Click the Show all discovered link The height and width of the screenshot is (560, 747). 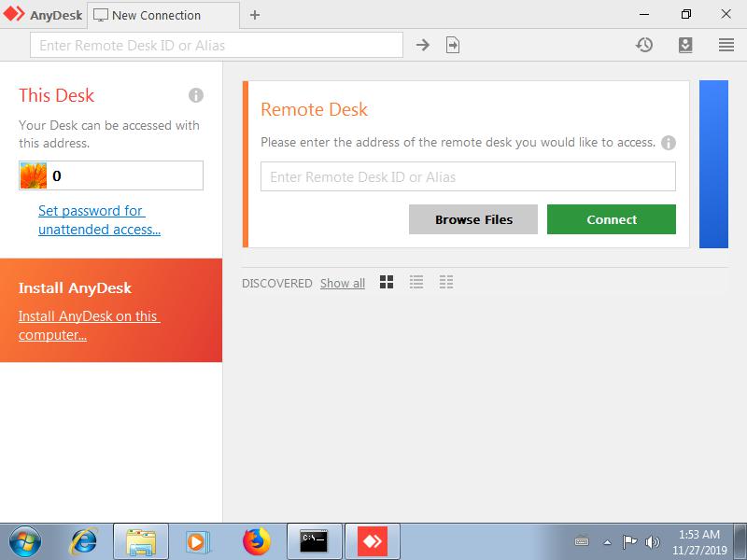click(343, 284)
